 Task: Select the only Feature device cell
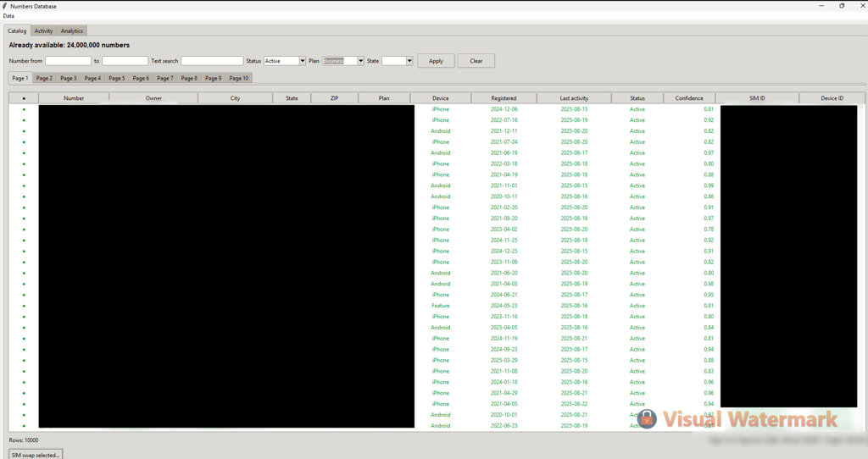click(441, 306)
